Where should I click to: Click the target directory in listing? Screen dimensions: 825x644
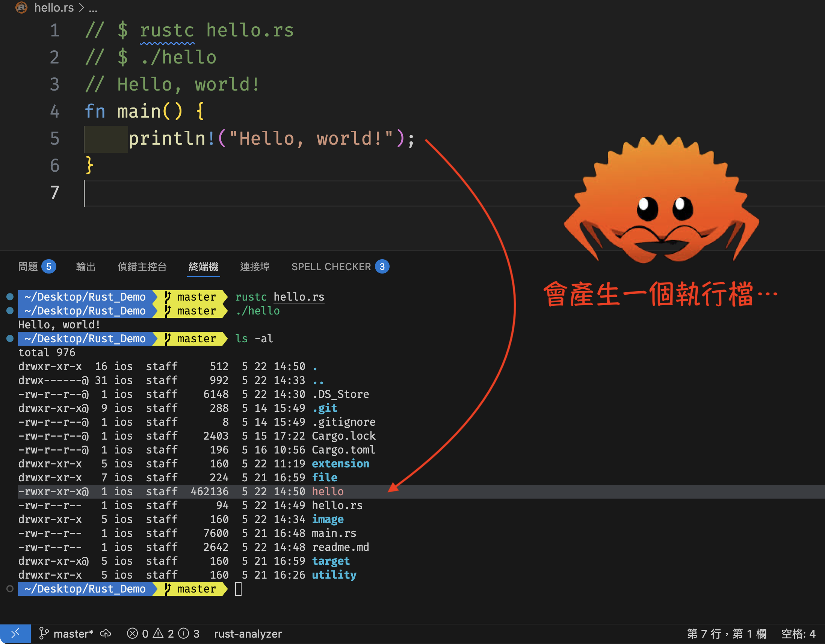tap(331, 561)
